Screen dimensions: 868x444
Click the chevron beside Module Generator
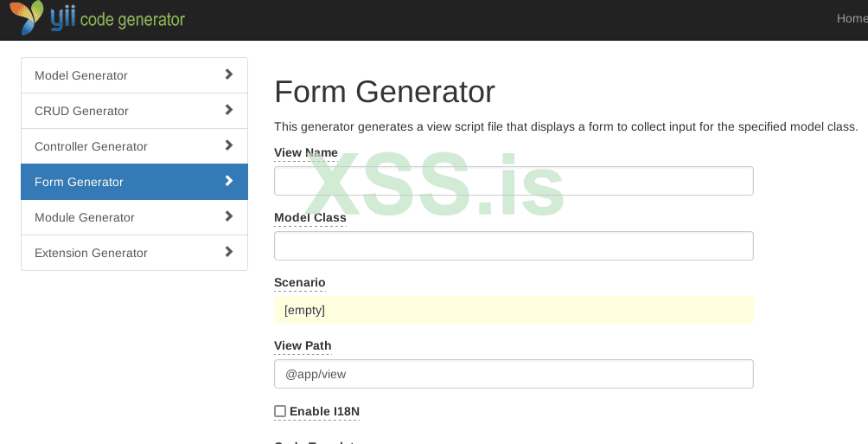pyautogui.click(x=228, y=216)
